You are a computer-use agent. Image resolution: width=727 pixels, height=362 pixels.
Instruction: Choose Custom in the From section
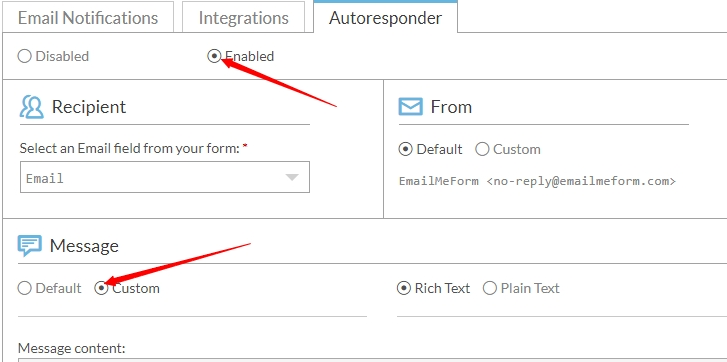pyautogui.click(x=482, y=149)
